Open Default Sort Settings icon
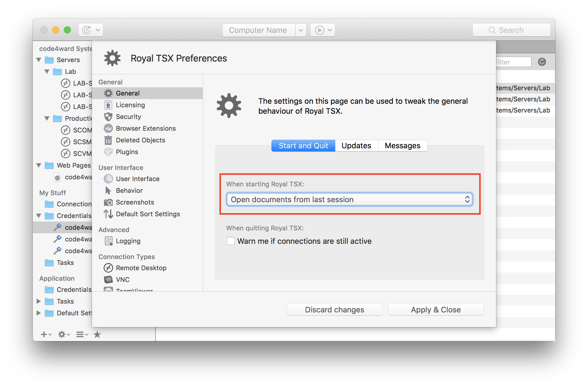Image resolution: width=588 pixels, height=388 pixels. click(108, 214)
